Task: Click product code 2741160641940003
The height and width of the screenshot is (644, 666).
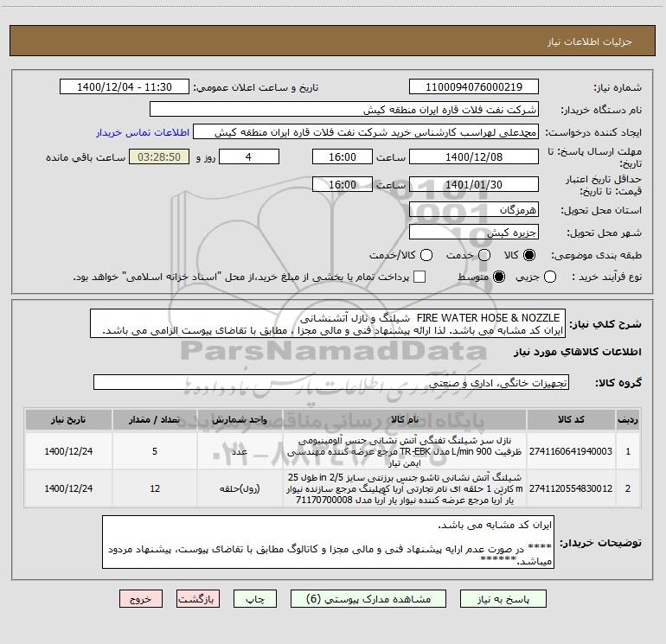Action: [x=571, y=451]
